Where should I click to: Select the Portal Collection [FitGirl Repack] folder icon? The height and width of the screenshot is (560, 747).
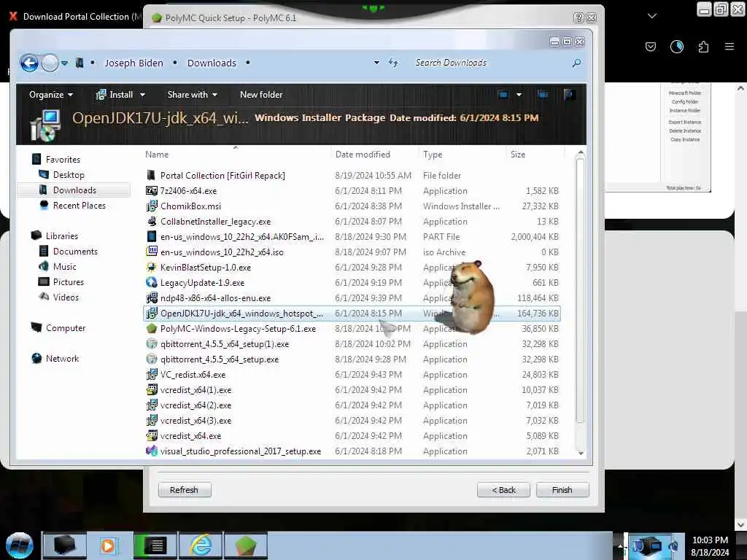(x=151, y=175)
